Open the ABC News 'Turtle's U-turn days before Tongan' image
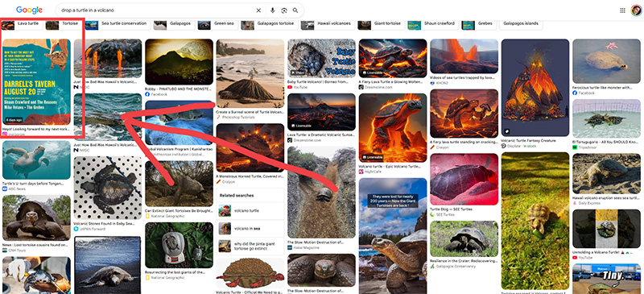The image size is (644, 294). point(36,160)
